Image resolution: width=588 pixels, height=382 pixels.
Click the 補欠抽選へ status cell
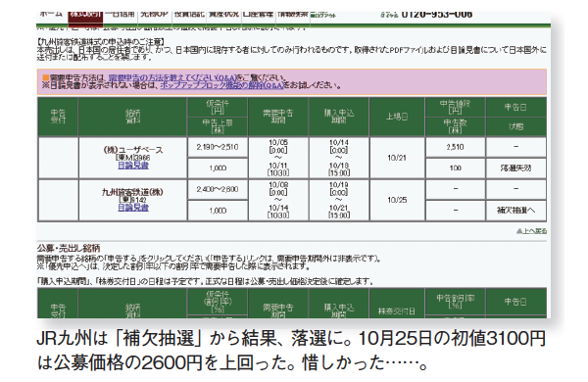click(515, 211)
